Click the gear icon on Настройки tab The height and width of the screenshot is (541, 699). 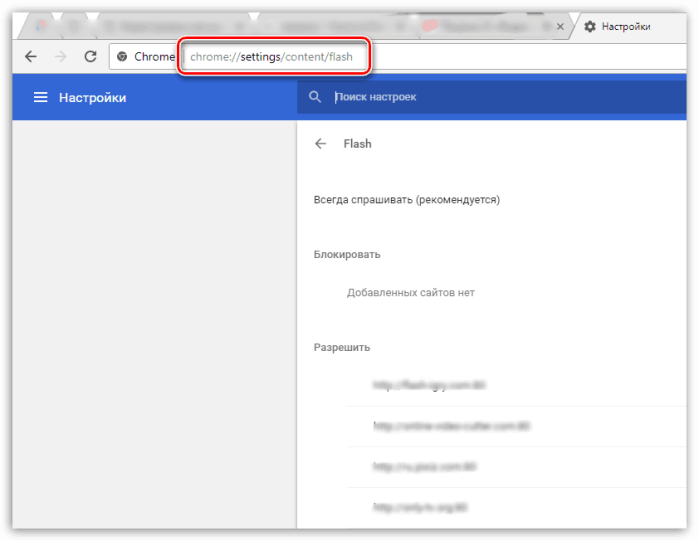pos(590,27)
